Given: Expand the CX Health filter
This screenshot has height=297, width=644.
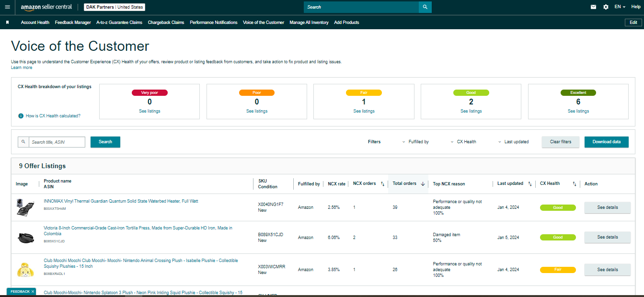Looking at the screenshot, I should point(463,142).
